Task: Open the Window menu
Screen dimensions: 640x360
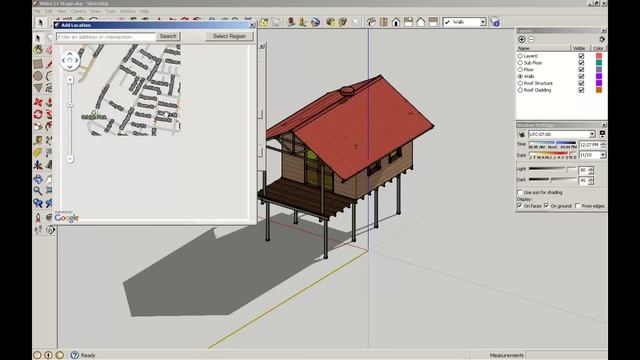Action: point(128,11)
